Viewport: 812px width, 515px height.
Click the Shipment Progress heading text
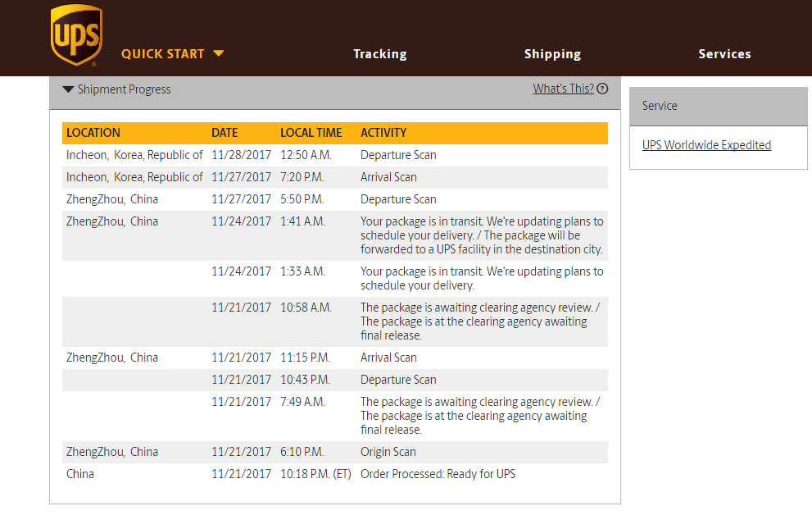coord(125,89)
